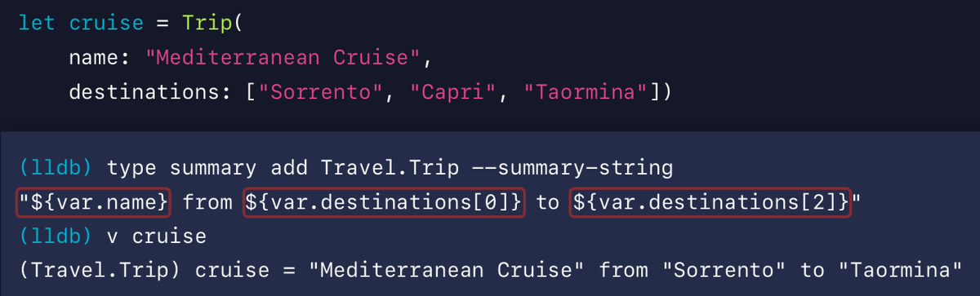Click the "Capri" array element
The image size is (980, 296).
click(x=450, y=93)
